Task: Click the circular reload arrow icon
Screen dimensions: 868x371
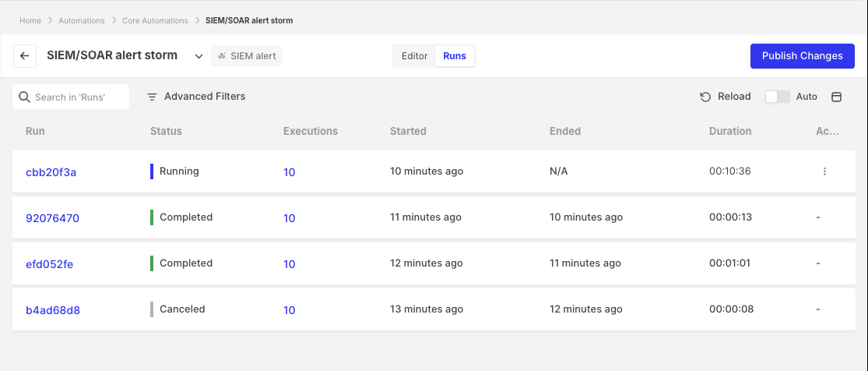Action: pos(705,97)
